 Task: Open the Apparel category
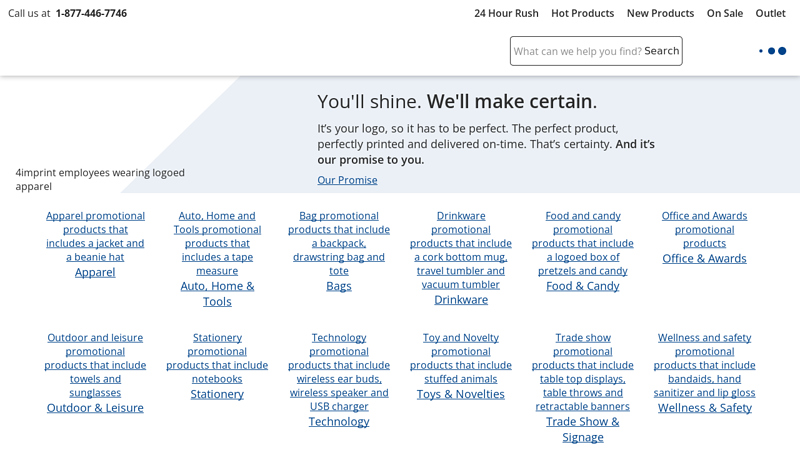click(x=95, y=272)
